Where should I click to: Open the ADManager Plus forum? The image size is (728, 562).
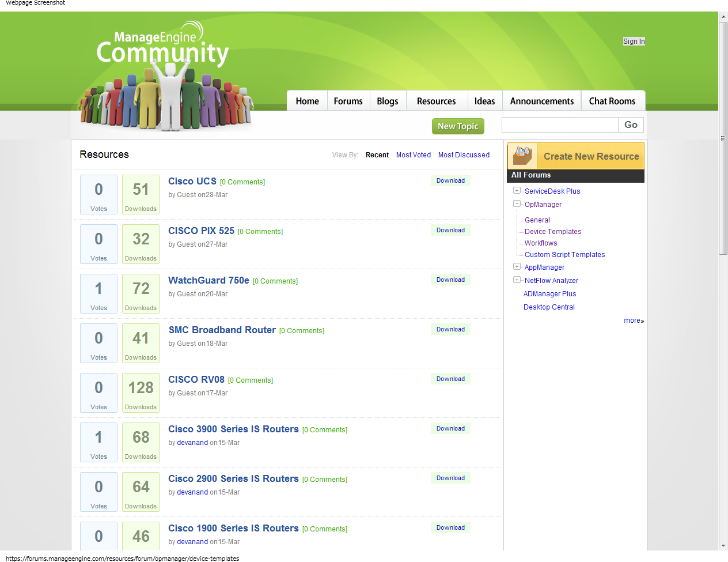[x=549, y=294]
